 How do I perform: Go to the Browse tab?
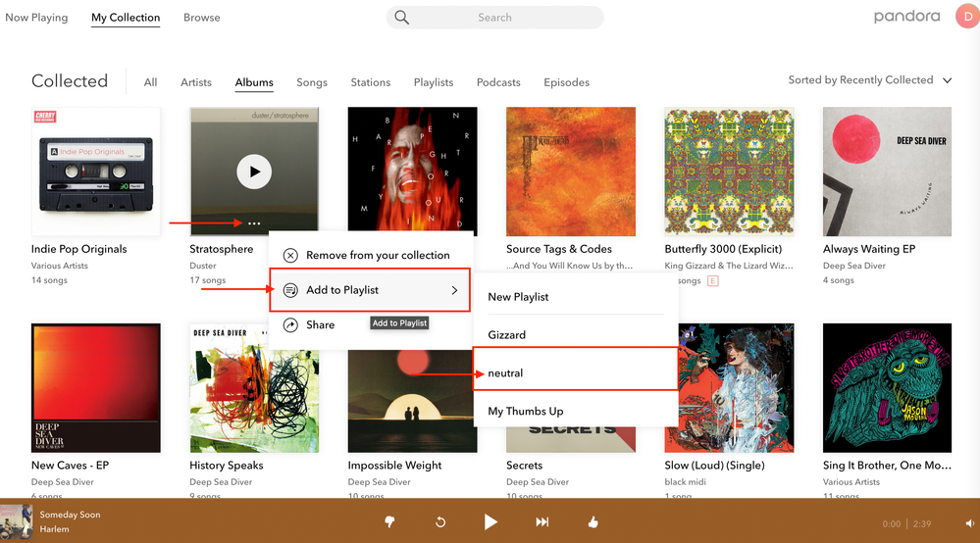point(202,18)
